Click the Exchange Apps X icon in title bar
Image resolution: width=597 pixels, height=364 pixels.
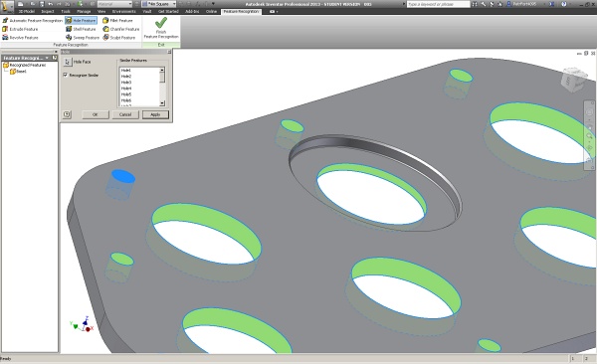click(551, 4)
